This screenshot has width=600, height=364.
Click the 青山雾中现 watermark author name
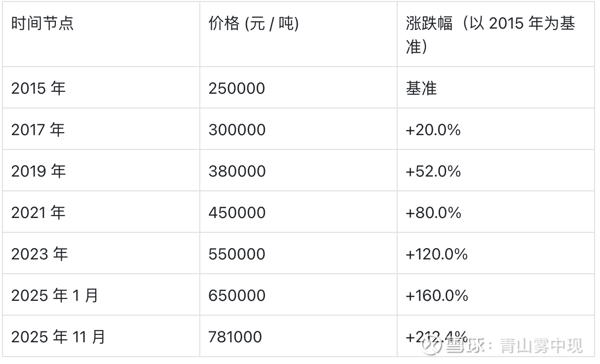[541, 345]
